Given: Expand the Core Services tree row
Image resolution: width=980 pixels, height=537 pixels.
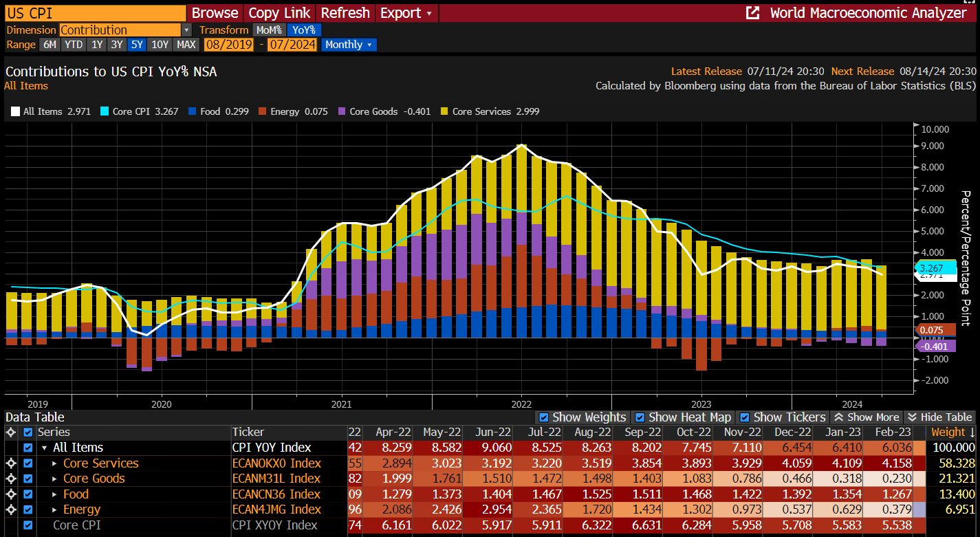Looking at the screenshot, I should click(x=55, y=463).
